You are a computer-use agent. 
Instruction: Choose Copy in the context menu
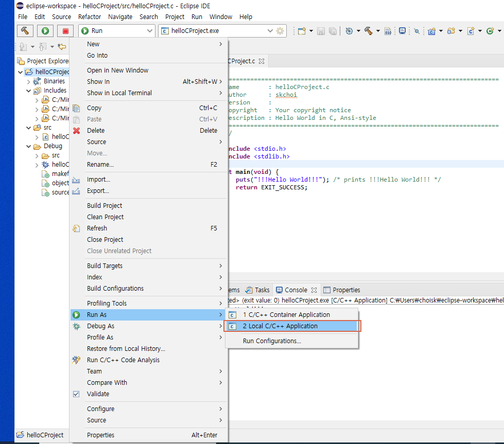click(x=149, y=108)
